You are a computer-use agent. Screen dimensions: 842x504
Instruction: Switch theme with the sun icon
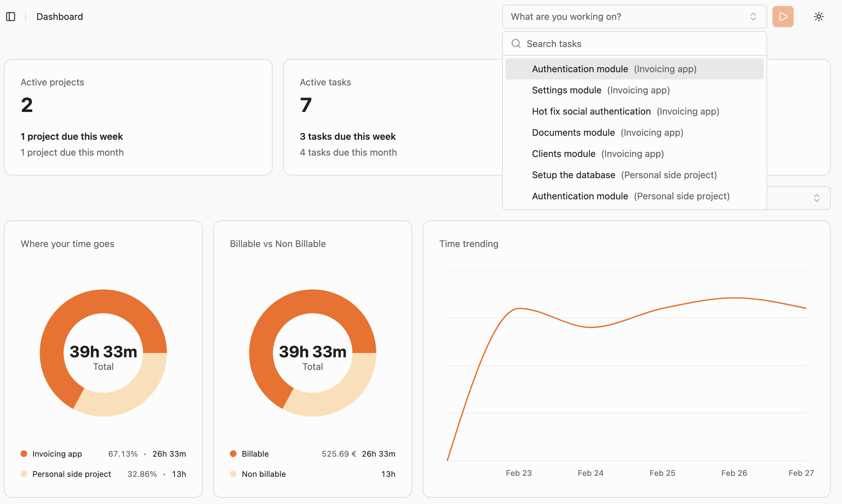818,17
